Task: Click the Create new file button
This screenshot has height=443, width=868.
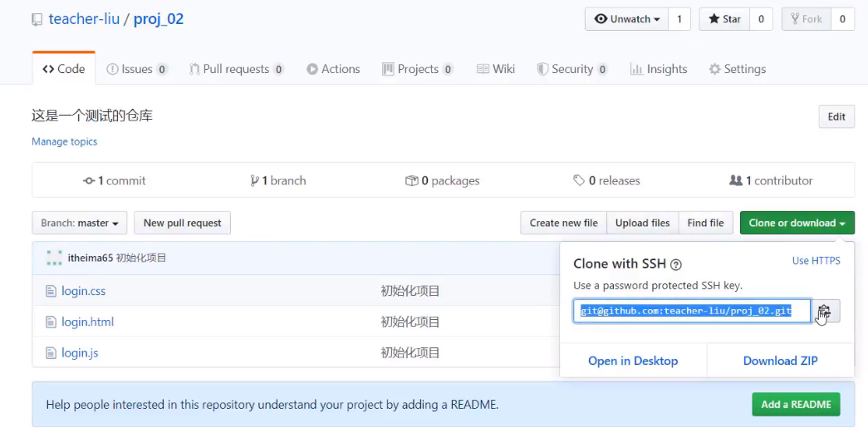Action: (x=563, y=223)
